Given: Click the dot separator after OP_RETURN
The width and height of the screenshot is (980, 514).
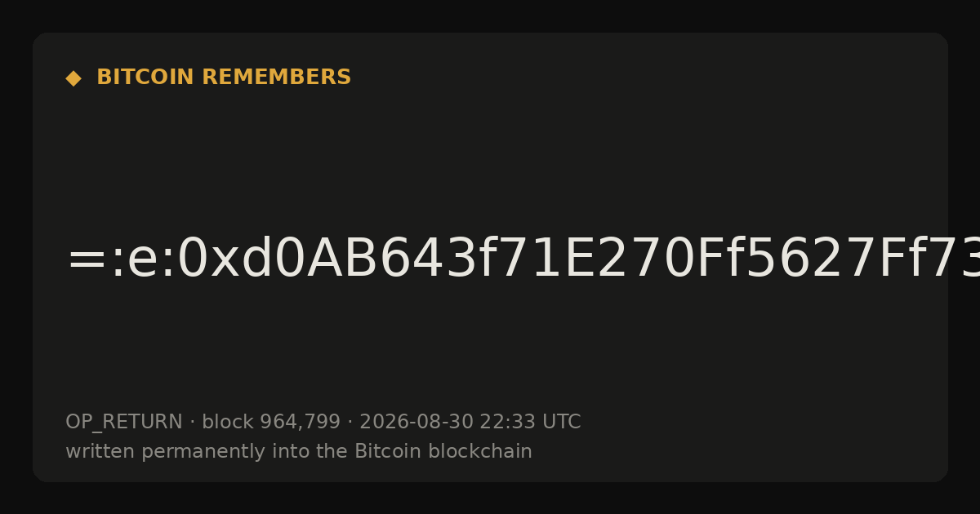Looking at the screenshot, I should (x=192, y=422).
